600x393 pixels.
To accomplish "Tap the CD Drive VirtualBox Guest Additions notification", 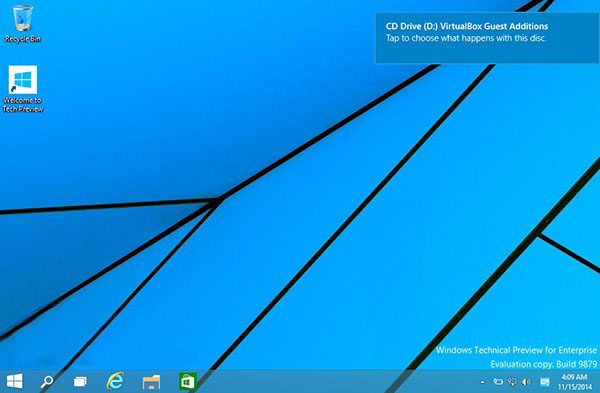I will click(x=487, y=38).
